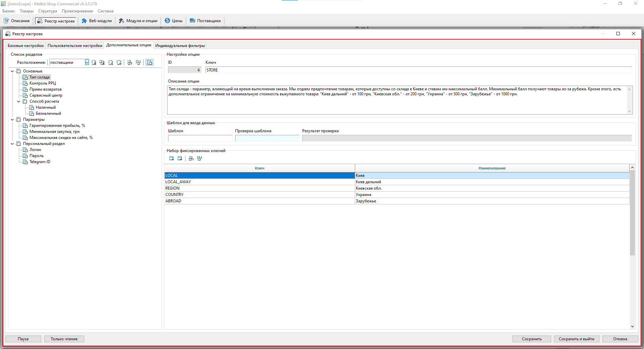
Task: Delete section with the page-minus icon
Action: click(119, 62)
